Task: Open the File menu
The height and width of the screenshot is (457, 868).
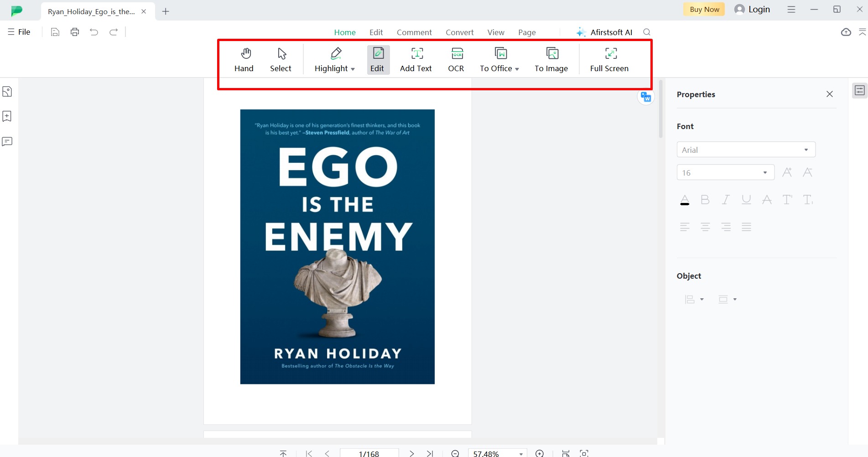Action: pyautogui.click(x=19, y=32)
